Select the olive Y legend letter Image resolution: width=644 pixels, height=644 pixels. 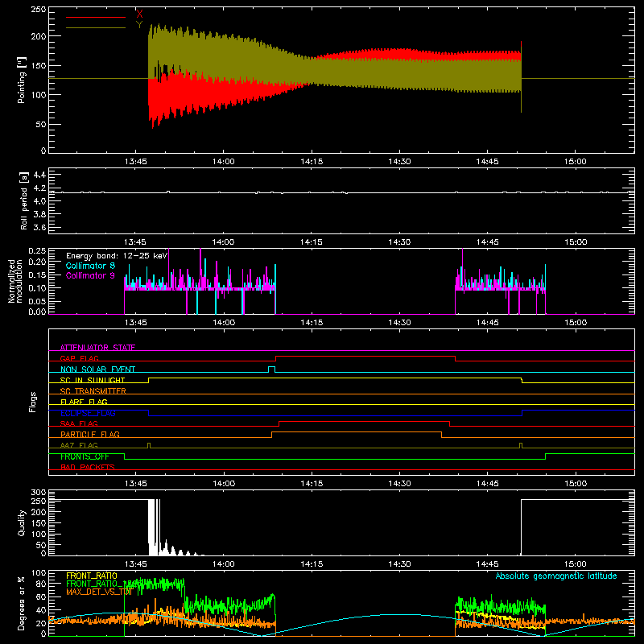pos(139,25)
